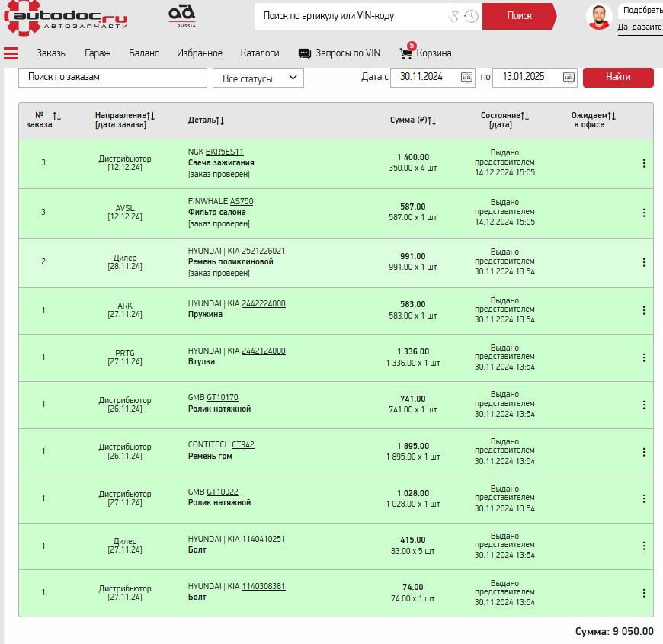
Task: Click the Ремень грм text
Action: point(210,457)
